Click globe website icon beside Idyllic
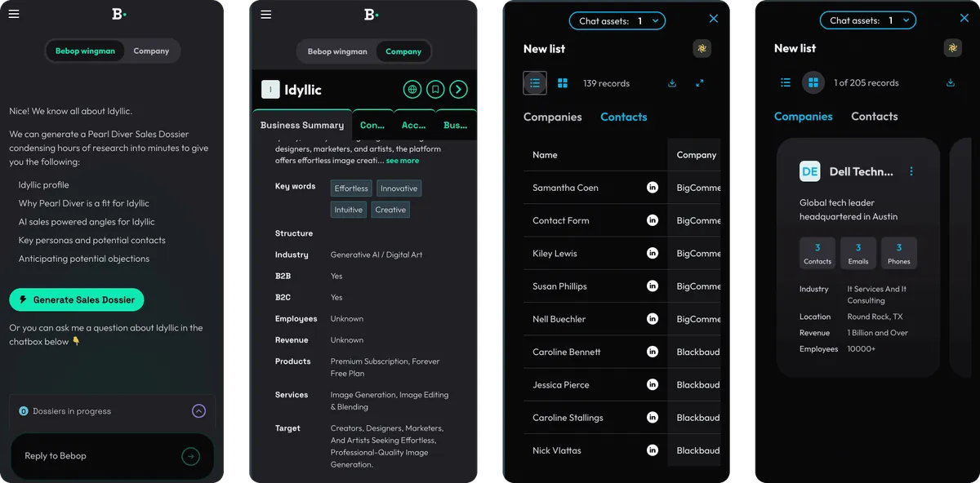Image resolution: width=980 pixels, height=483 pixels. click(x=412, y=89)
